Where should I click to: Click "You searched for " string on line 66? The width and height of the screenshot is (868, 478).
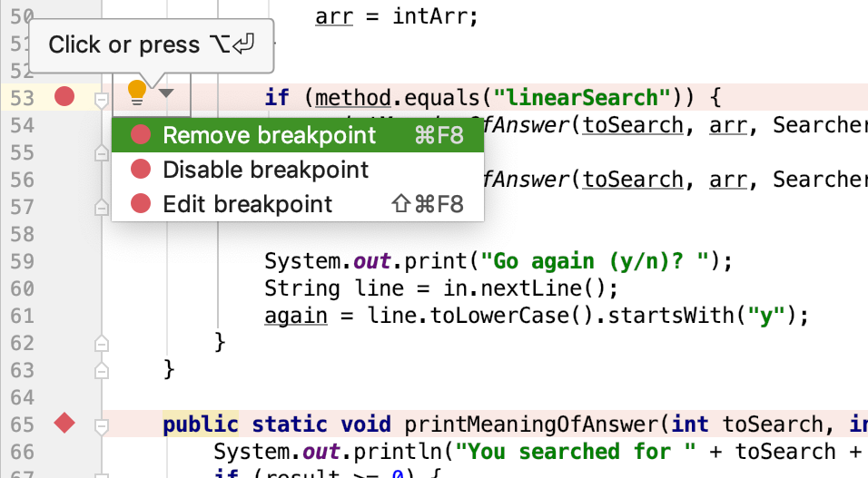[x=575, y=452]
